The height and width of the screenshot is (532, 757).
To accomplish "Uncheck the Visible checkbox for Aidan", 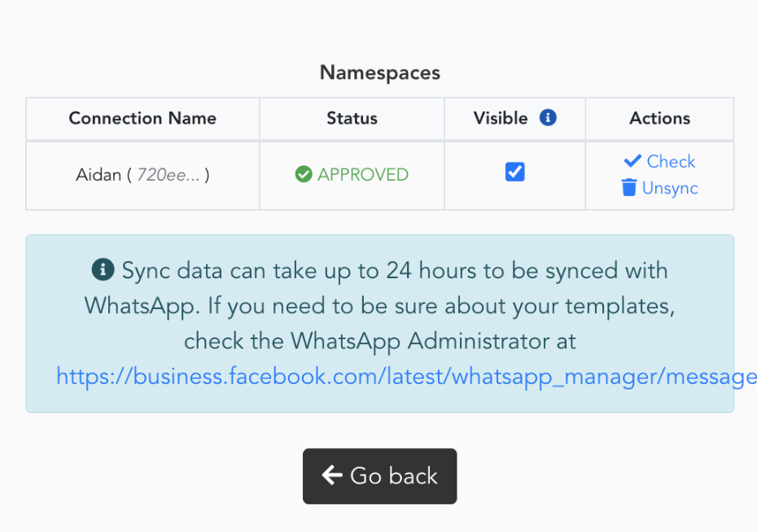I will [514, 172].
